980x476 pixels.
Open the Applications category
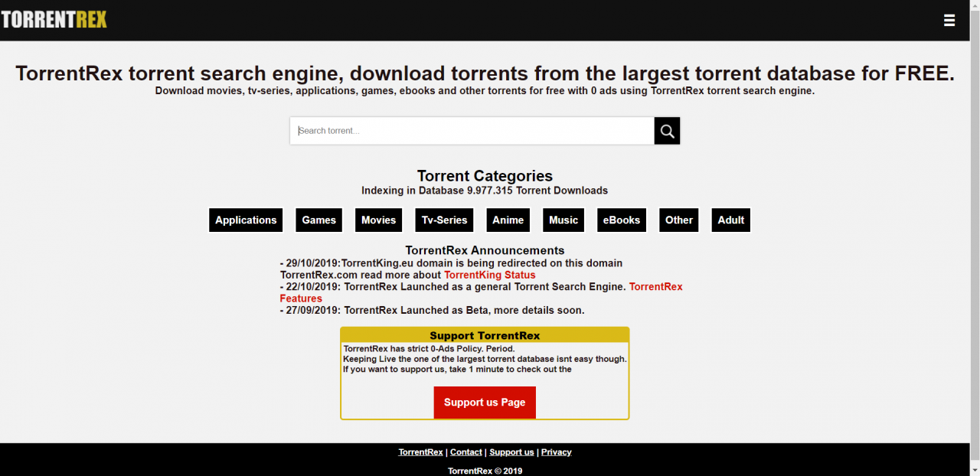[x=246, y=220]
